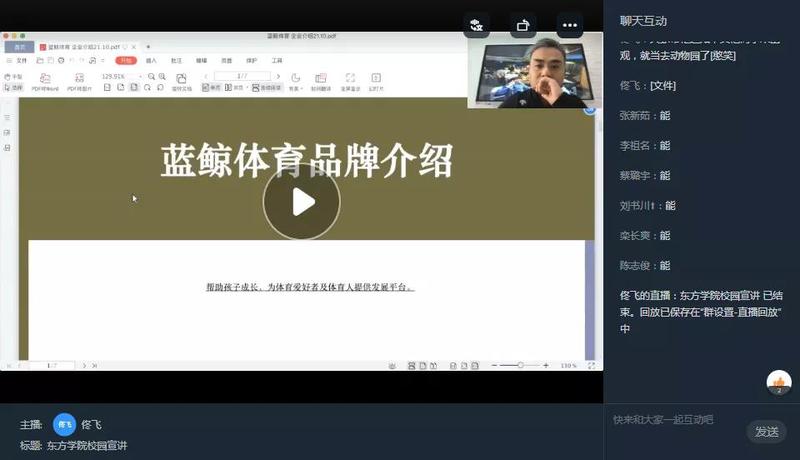The width and height of the screenshot is (800, 460).
Task: Click fullscreen icon in status bar corner
Action: 591,366
